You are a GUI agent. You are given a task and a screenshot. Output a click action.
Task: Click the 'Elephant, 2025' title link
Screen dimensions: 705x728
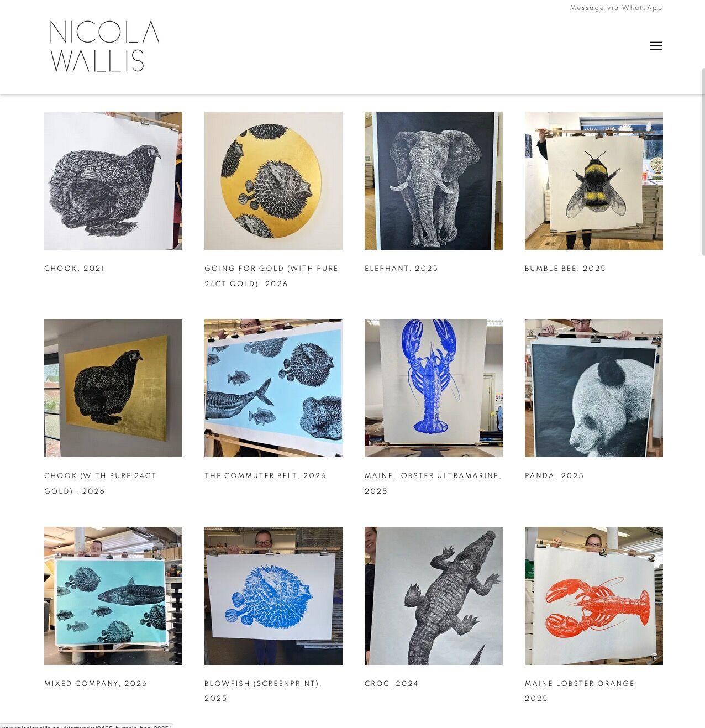[x=401, y=269]
